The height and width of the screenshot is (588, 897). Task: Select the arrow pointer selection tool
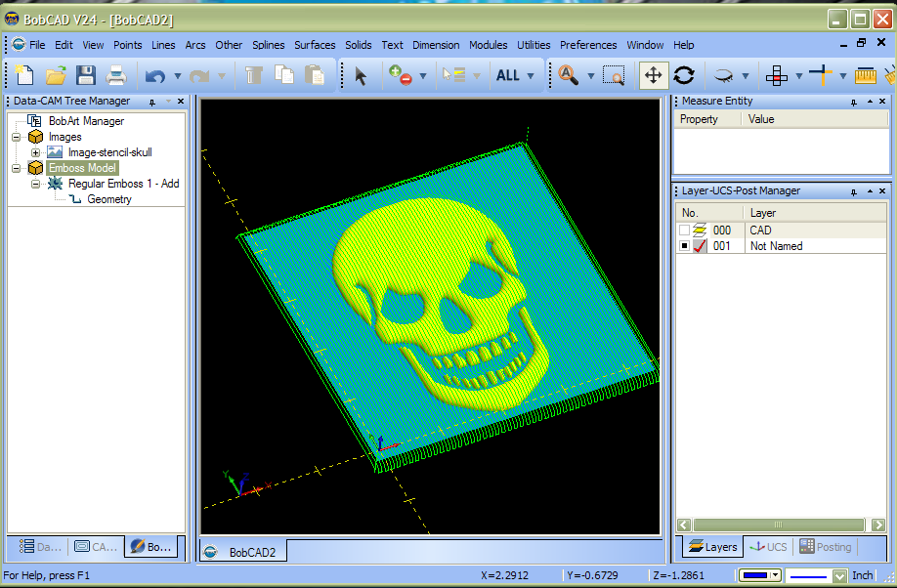pos(361,75)
